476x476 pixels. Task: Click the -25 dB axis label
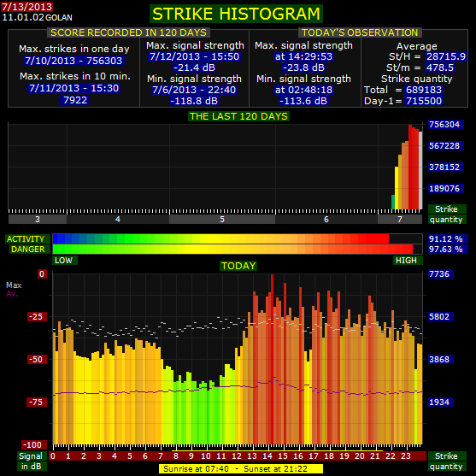[37, 317]
